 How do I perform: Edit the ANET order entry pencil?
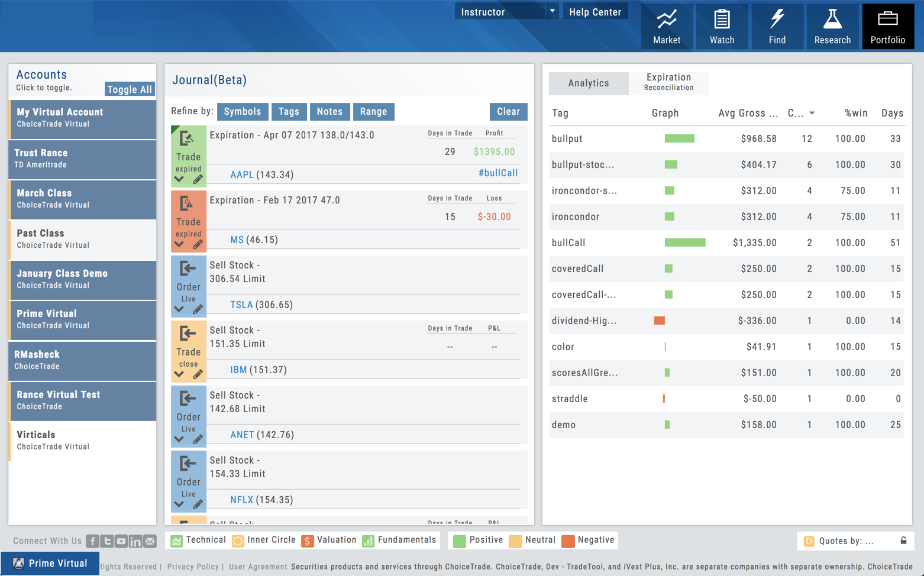(x=198, y=439)
